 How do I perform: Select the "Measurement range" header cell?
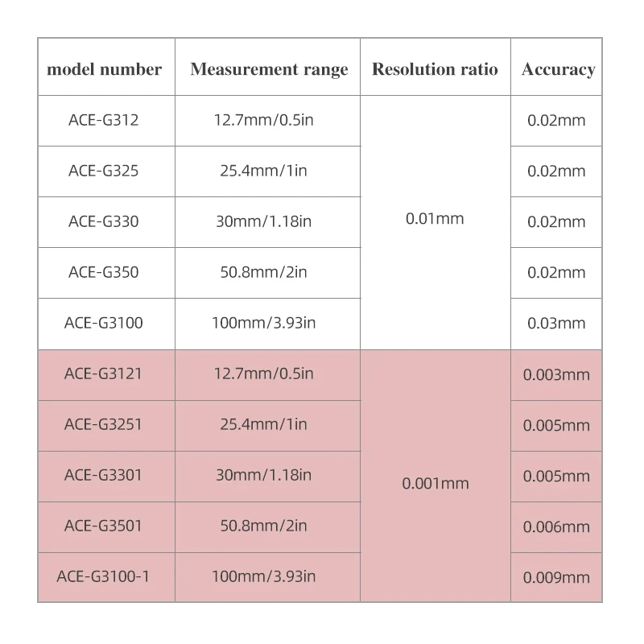[x=269, y=69]
